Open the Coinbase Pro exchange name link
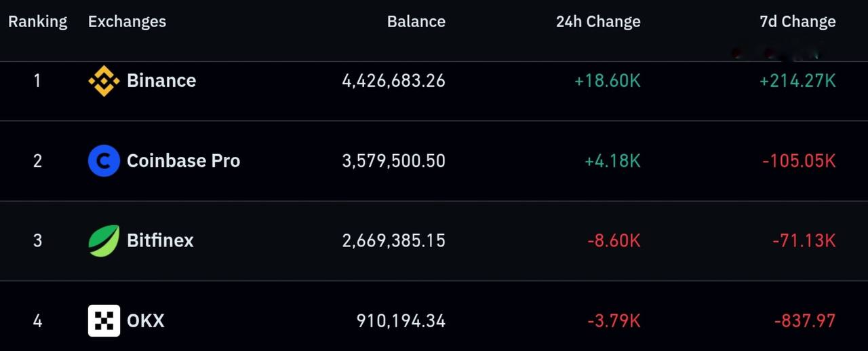Screen dimensions: 868x351 tap(184, 161)
